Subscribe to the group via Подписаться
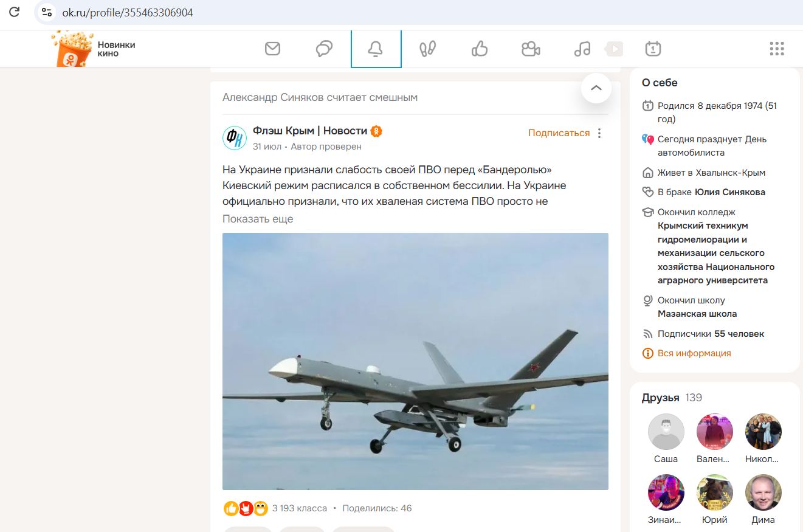The image size is (803, 532). pyautogui.click(x=559, y=133)
